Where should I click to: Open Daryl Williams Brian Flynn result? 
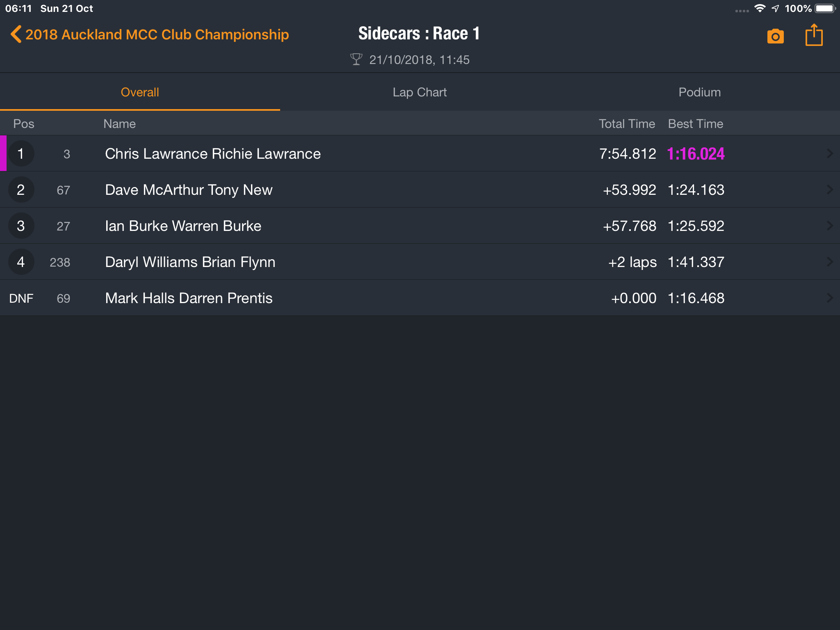pyautogui.click(x=420, y=262)
